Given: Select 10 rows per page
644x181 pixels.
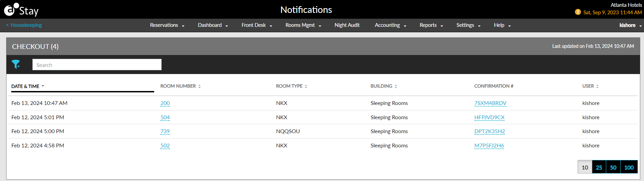Looking at the screenshot, I should 585,167.
